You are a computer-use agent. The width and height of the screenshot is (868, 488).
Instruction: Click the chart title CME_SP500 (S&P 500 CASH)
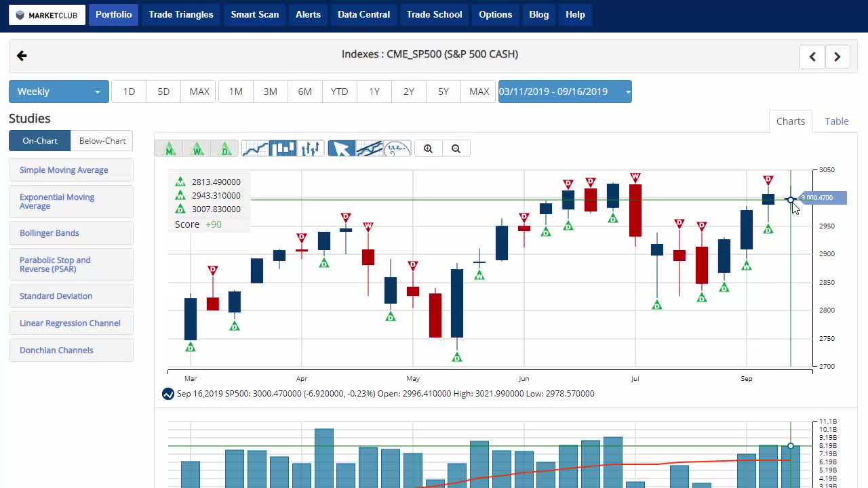[430, 54]
